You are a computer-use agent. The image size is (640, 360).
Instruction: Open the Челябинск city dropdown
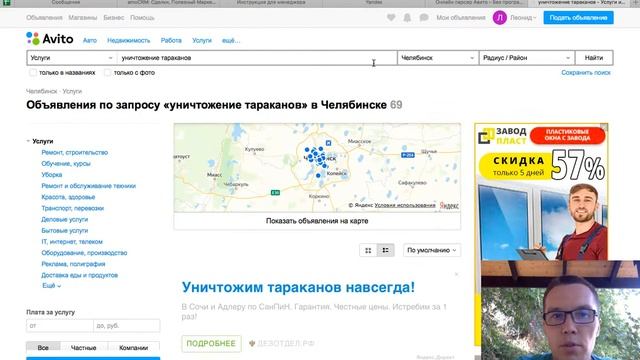(438, 58)
